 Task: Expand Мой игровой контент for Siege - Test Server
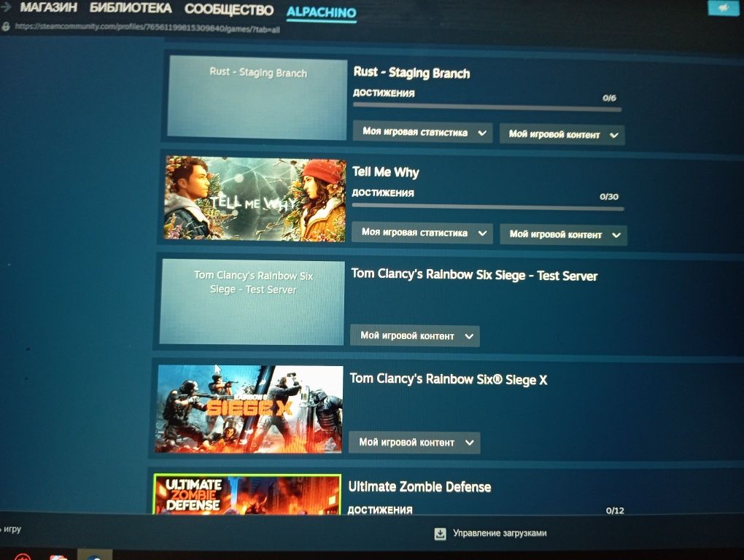415,335
